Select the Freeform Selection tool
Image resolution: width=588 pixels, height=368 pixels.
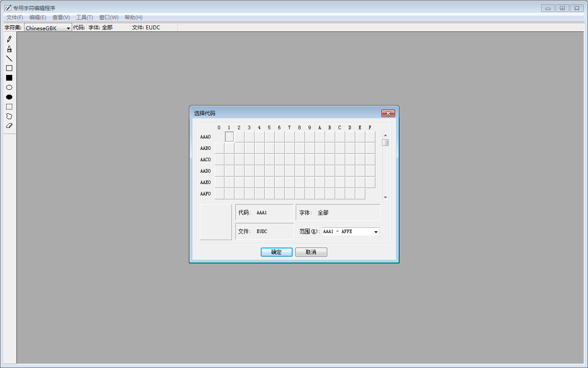coord(9,117)
